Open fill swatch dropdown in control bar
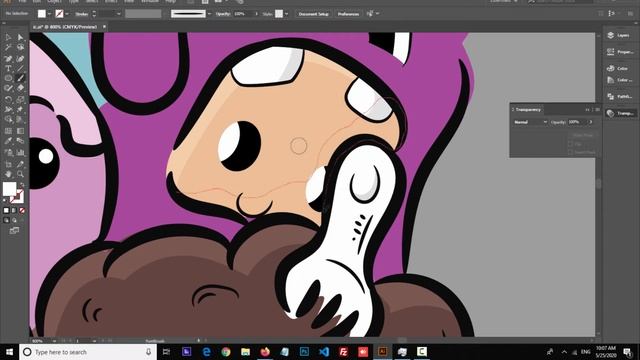The height and width of the screenshot is (360, 640). (49, 14)
